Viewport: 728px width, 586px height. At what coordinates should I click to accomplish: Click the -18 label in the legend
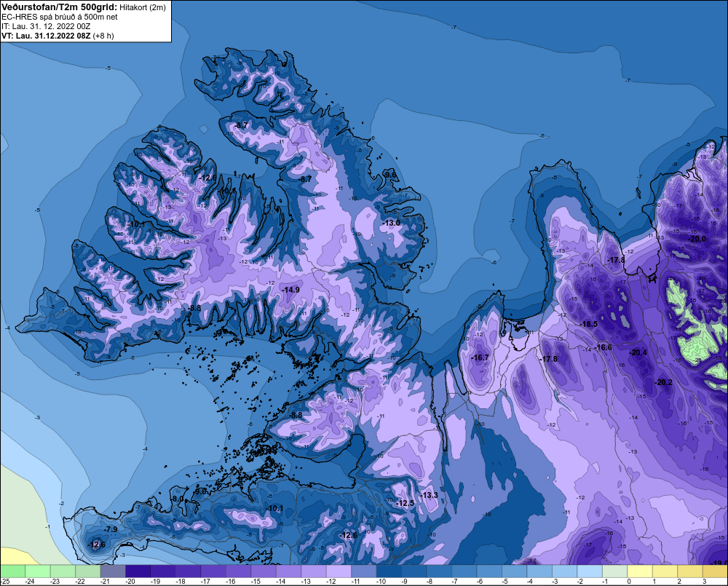[181, 582]
